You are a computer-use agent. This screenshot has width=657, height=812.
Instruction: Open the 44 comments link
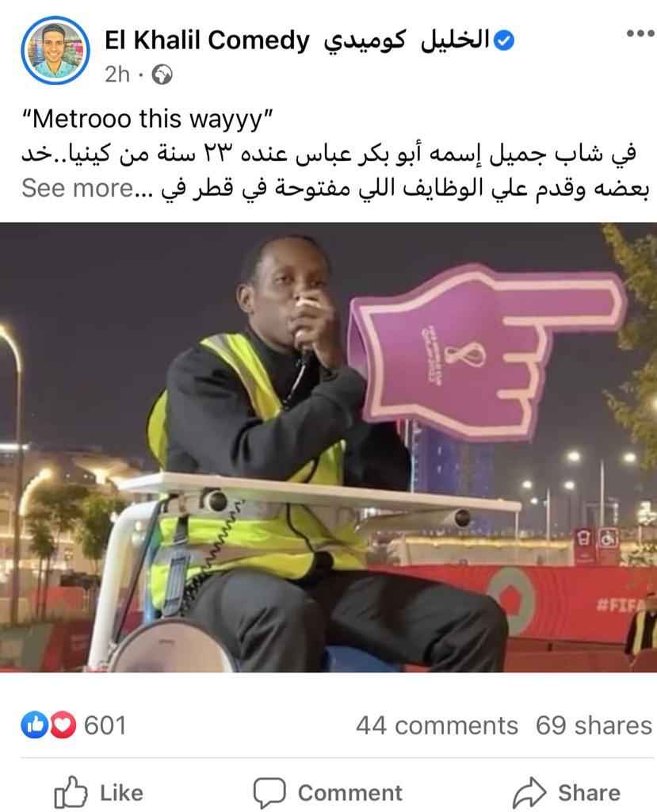pyautogui.click(x=437, y=726)
